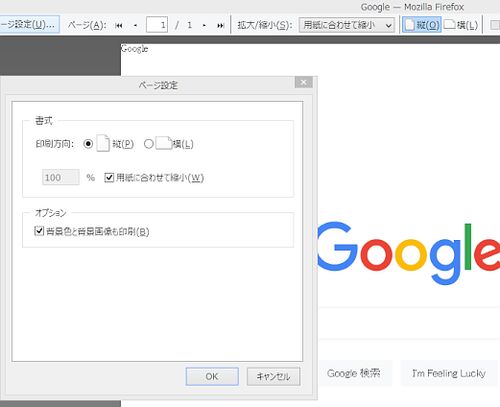Choose 縦(P) portrait radio button
The width and height of the screenshot is (500, 407).
pyautogui.click(x=88, y=144)
